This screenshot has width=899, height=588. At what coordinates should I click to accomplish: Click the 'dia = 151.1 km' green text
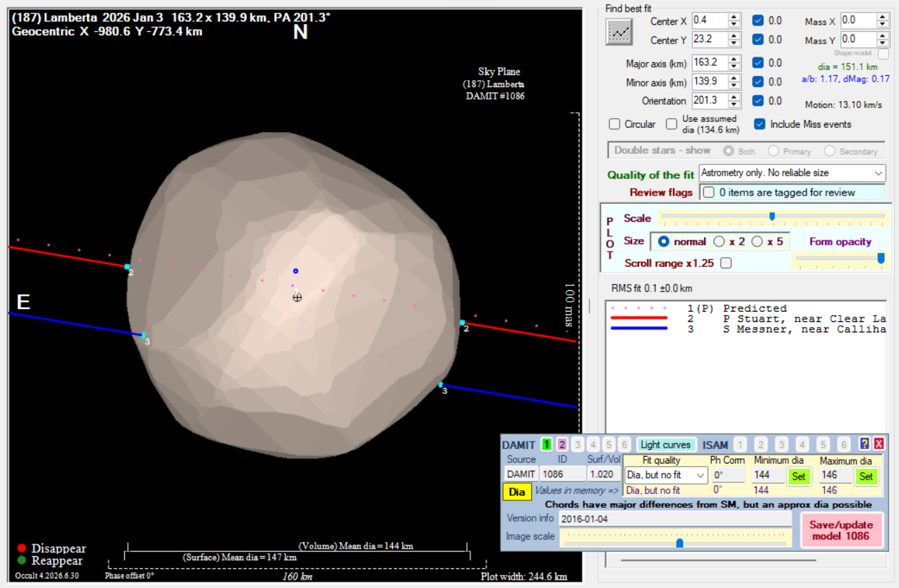click(846, 67)
